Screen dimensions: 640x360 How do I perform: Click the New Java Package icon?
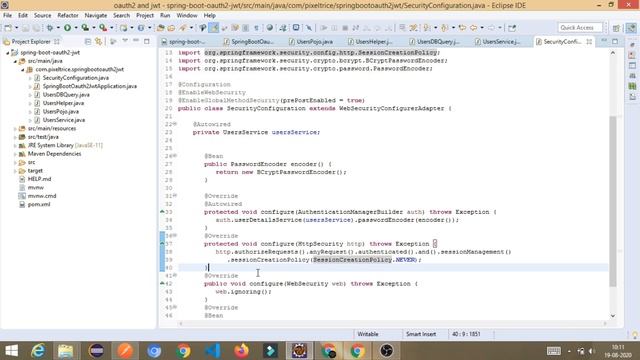123,28
